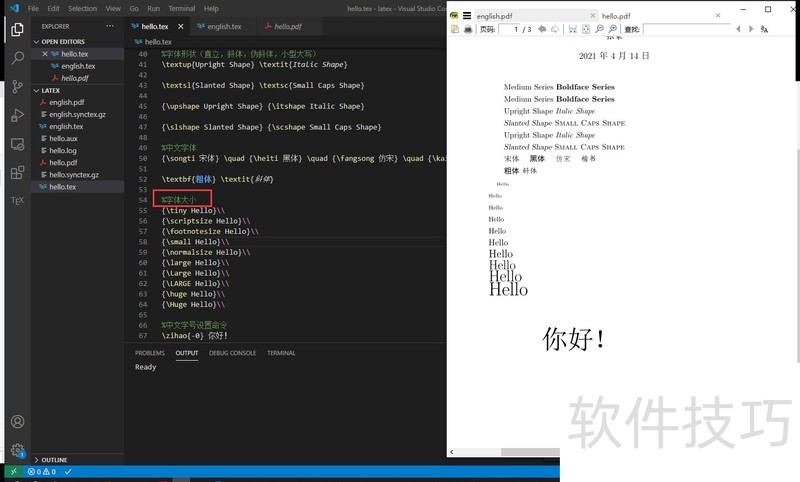Screen dimensions: 800x482
Task: Open the TeX sidebar panel
Action: 17,200
